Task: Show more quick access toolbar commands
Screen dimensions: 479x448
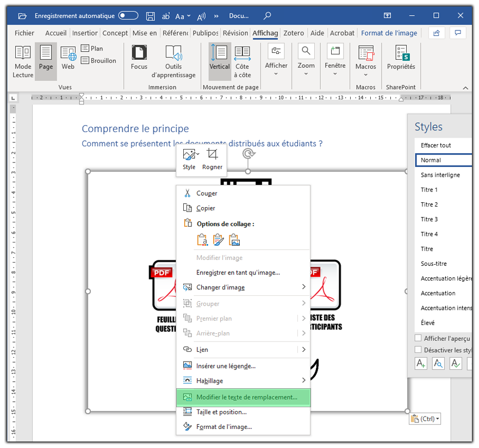Action: click(216, 16)
